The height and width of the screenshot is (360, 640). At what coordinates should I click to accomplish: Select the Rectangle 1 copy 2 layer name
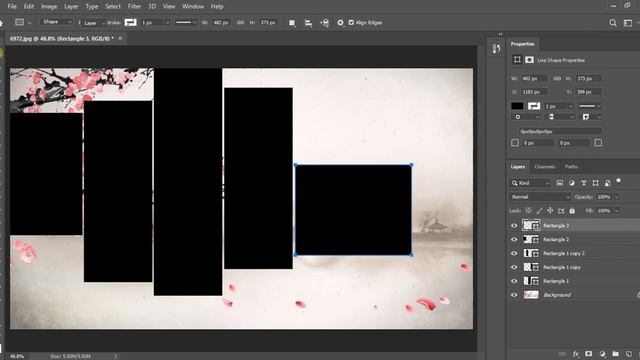click(x=564, y=253)
